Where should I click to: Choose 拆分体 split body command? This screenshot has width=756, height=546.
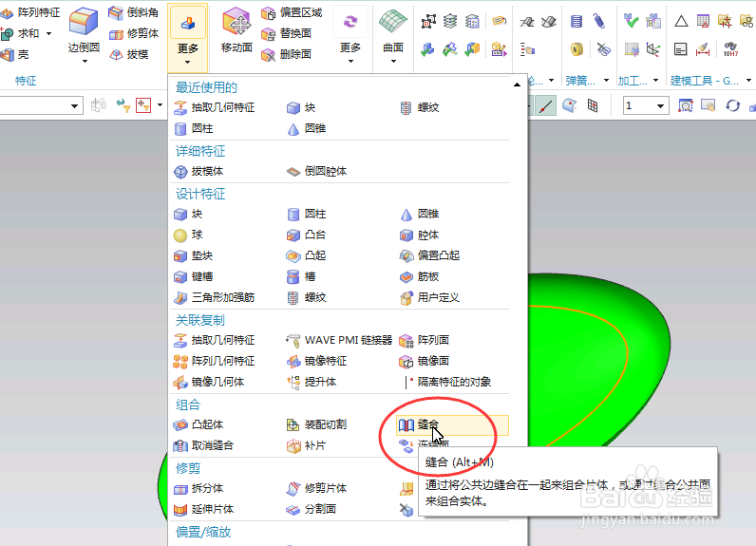click(198, 488)
